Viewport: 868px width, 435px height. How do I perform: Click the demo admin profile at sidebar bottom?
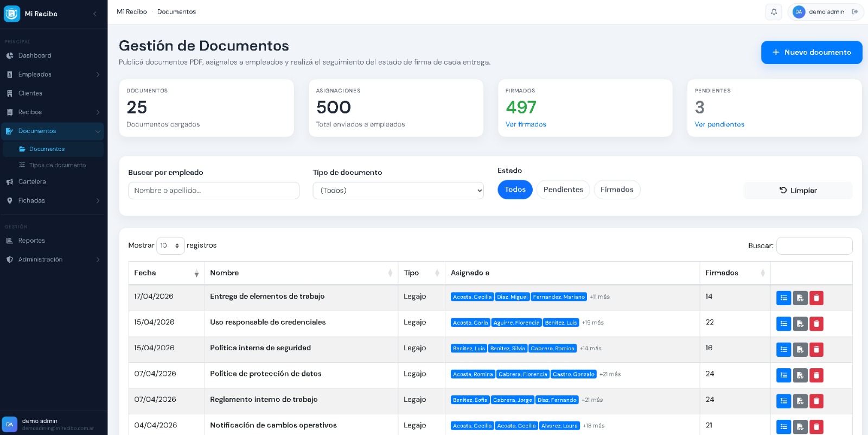(x=53, y=424)
